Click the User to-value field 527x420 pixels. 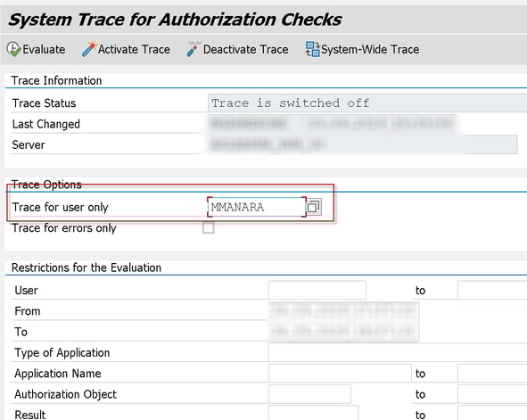tap(492, 290)
